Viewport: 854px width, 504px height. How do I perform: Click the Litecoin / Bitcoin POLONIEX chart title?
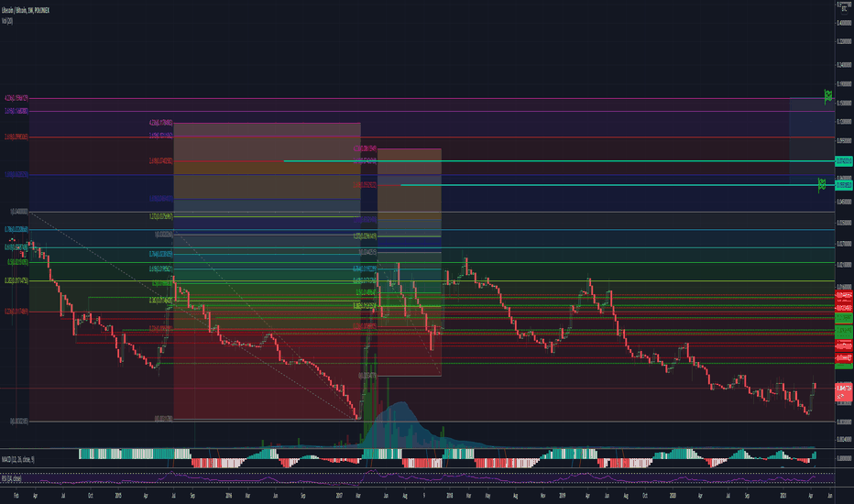tap(26, 10)
